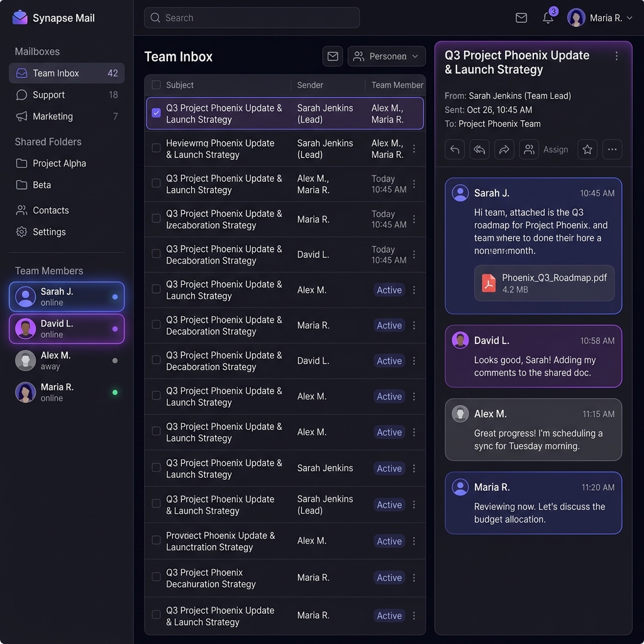The image size is (644, 644).
Task: Sort by the Subject column header
Action: (180, 85)
